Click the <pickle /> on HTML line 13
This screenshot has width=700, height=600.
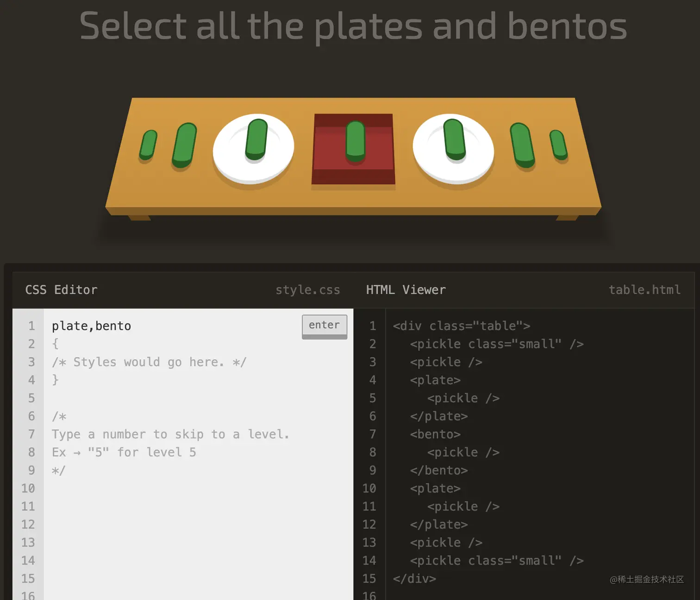click(446, 543)
